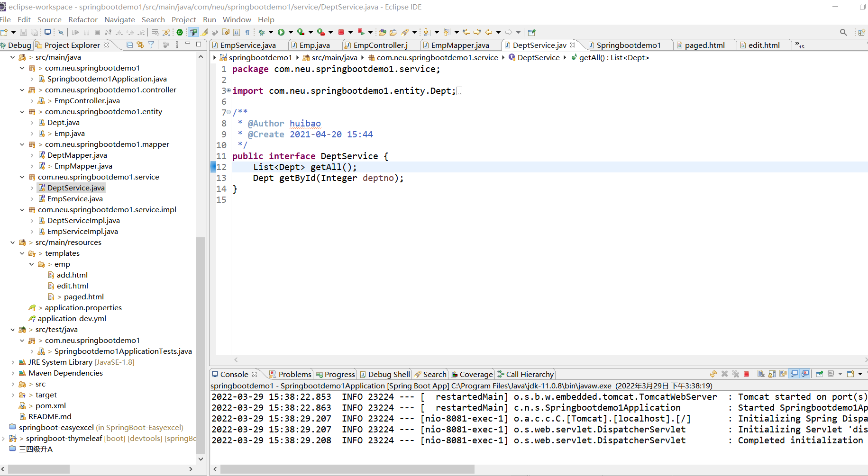The height and width of the screenshot is (476, 868).
Task: Toggle Word Wrap in Console
Action: tap(783, 374)
